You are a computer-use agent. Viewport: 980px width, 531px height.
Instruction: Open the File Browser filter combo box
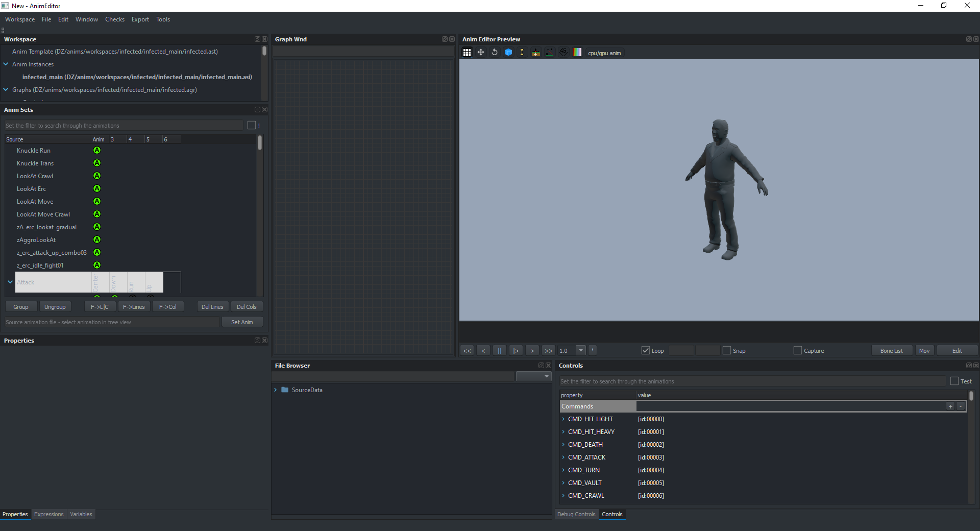(x=533, y=376)
